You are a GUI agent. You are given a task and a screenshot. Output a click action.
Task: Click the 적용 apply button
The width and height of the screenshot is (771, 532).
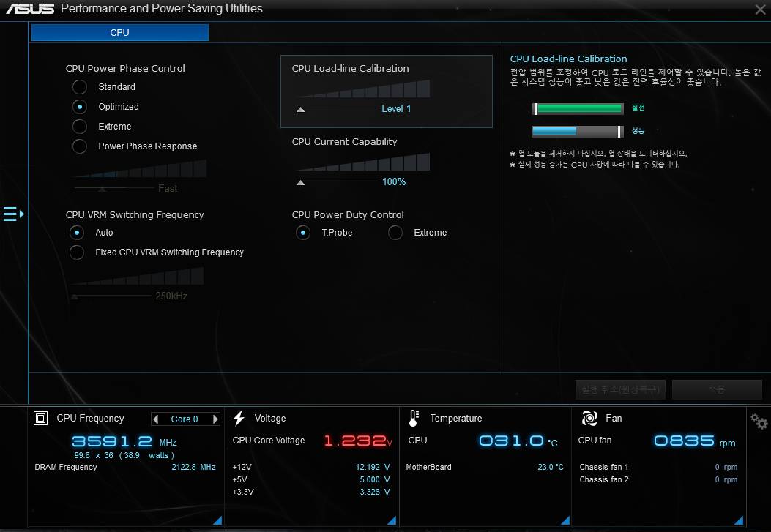point(717,389)
